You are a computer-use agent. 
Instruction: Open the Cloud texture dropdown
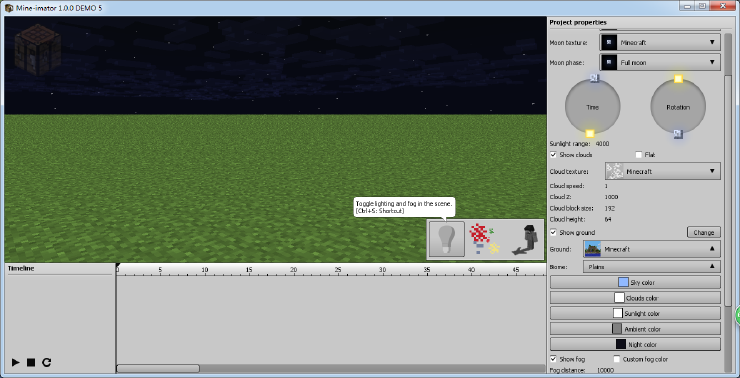(x=663, y=171)
